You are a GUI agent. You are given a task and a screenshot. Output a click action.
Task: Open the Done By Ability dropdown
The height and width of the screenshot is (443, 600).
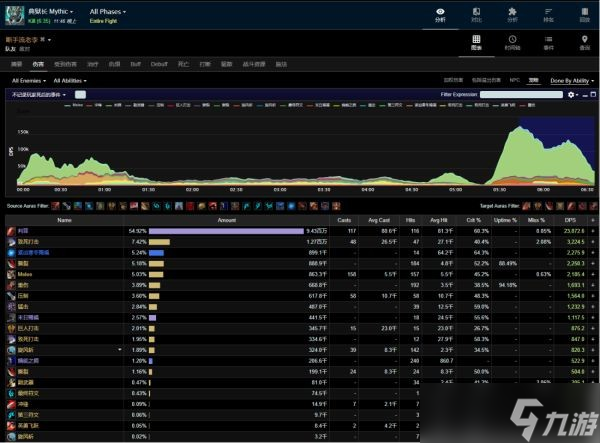(x=570, y=80)
